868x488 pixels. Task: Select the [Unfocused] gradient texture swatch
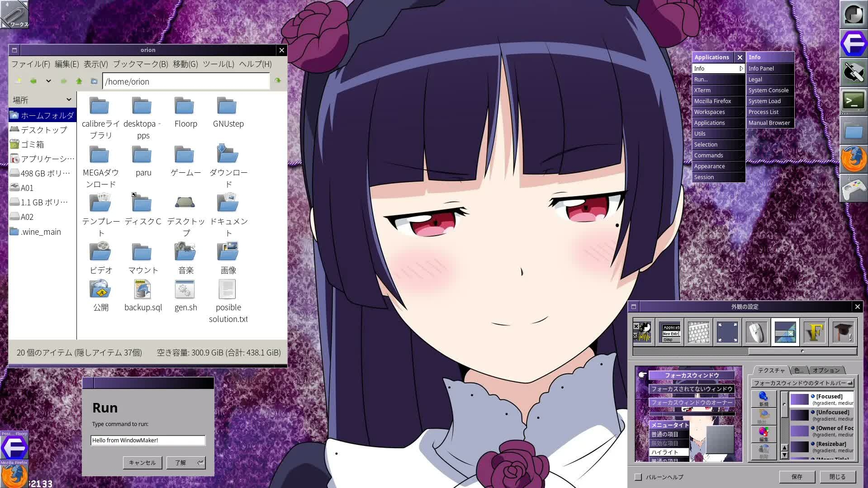(x=799, y=415)
